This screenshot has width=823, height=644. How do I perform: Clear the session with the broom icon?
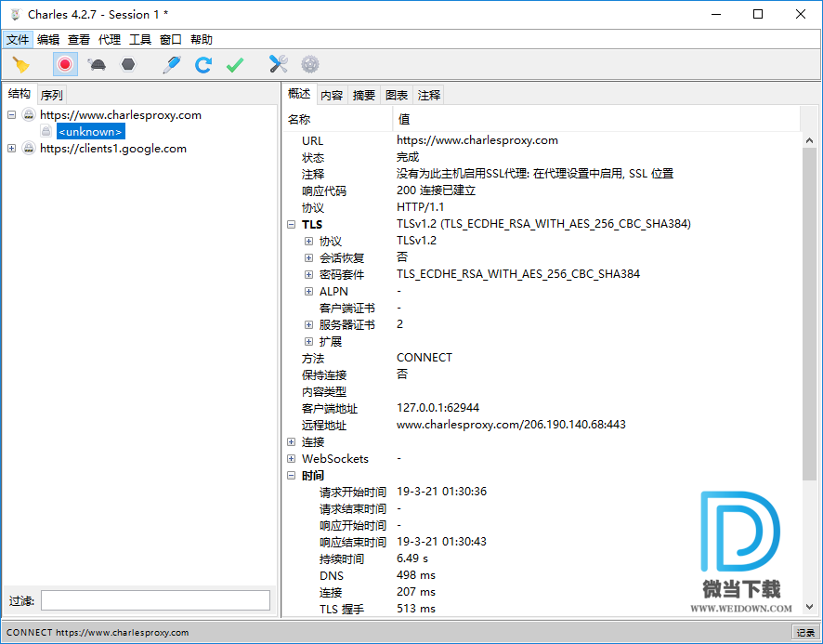[21, 65]
